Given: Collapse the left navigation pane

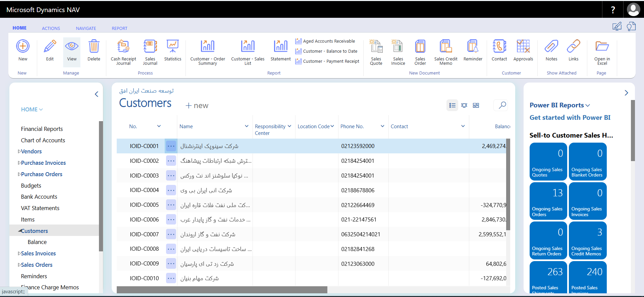Looking at the screenshot, I should (96, 94).
